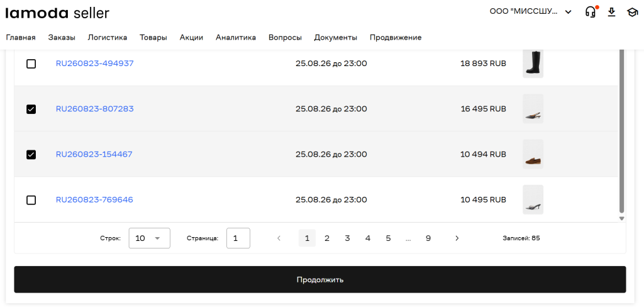The image size is (644, 307).
Task: Click deadline date in row RU260823-807283
Action: [x=331, y=109]
